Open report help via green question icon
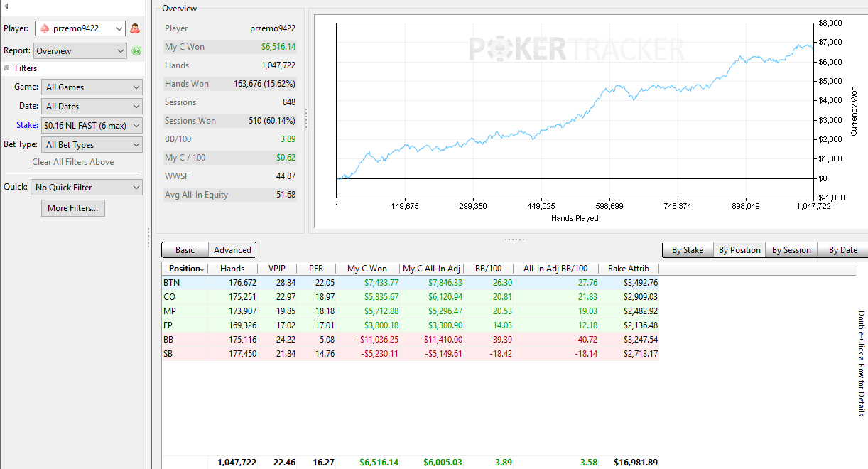Image resolution: width=868 pixels, height=469 pixels. pyautogui.click(x=136, y=51)
